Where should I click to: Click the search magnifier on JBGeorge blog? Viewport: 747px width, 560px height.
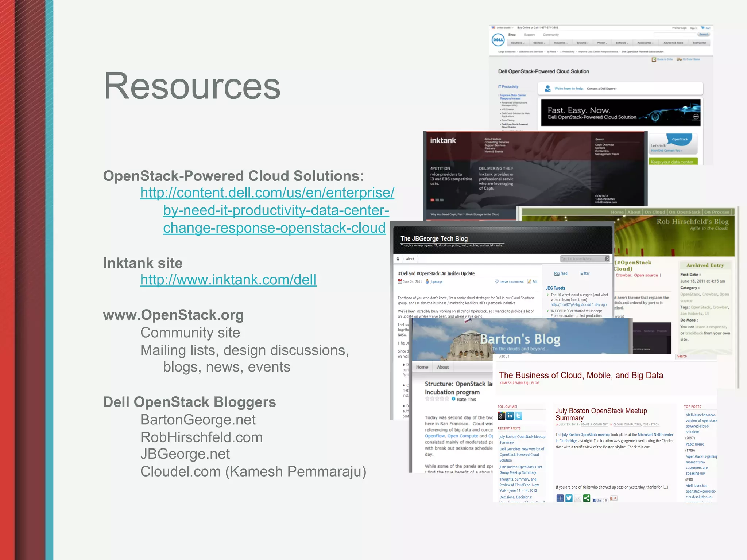[x=607, y=259]
